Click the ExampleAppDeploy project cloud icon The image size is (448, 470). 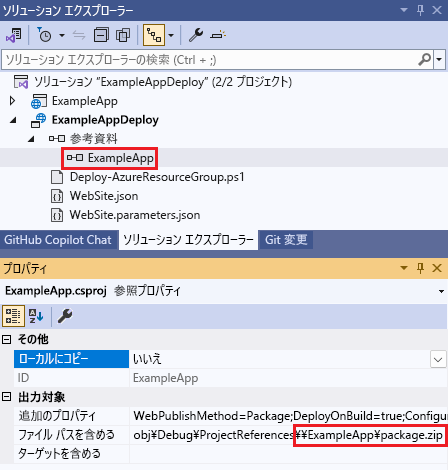(x=39, y=120)
